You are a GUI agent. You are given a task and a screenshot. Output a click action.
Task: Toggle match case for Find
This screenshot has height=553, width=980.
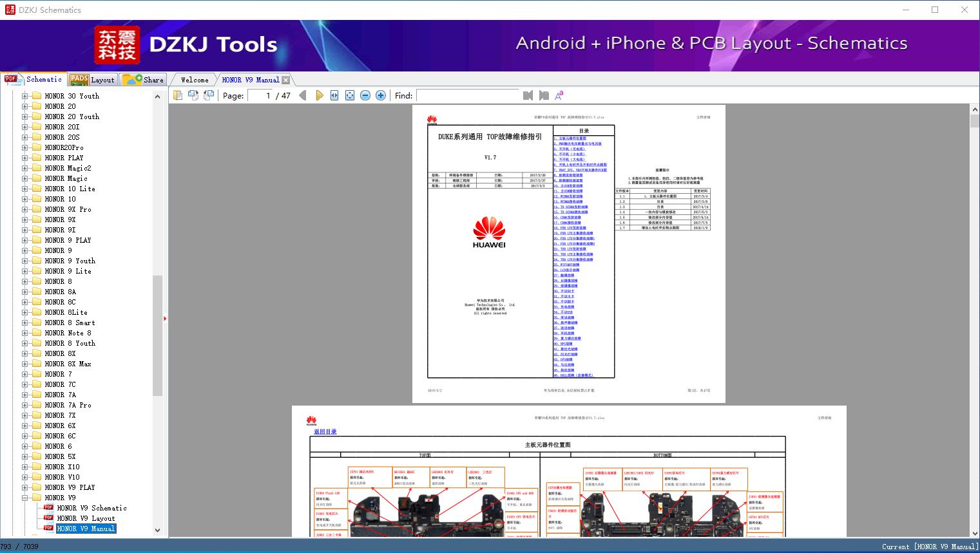tap(559, 95)
